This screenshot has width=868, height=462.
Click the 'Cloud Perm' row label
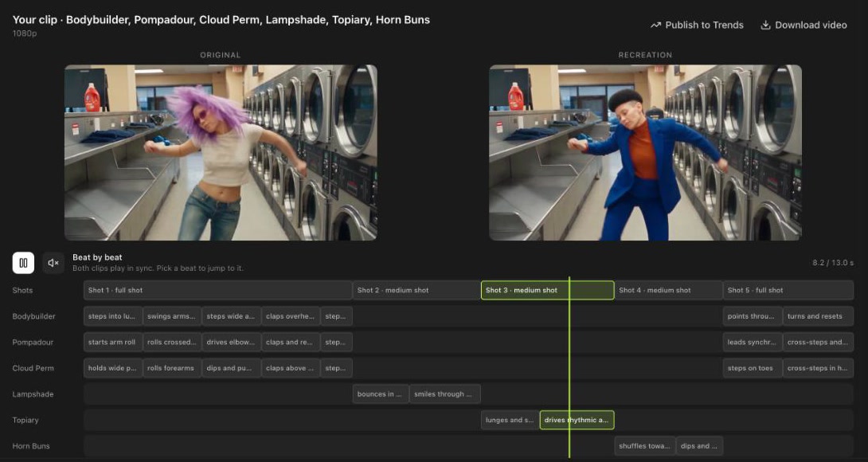point(33,368)
